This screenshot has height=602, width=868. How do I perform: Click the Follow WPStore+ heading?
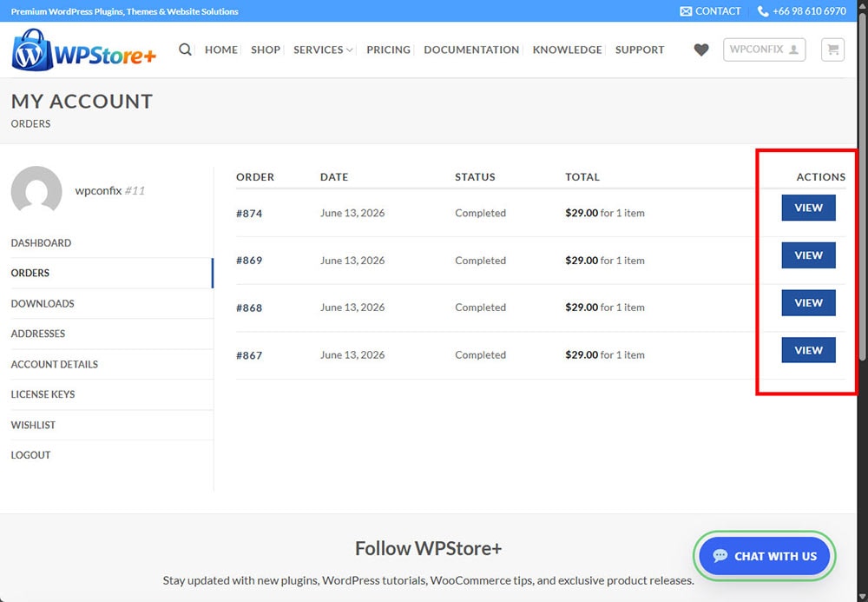click(428, 548)
